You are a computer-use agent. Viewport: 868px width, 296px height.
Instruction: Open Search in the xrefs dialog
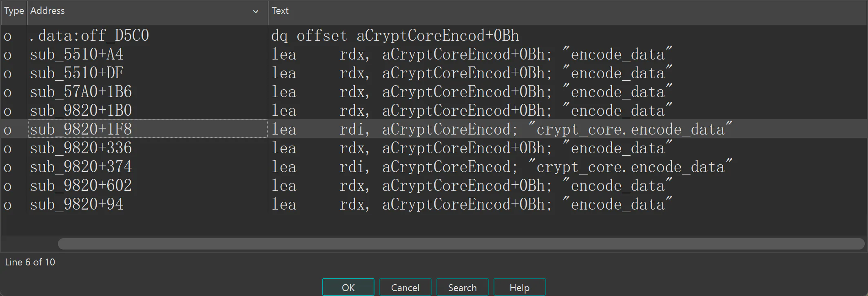pos(462,287)
